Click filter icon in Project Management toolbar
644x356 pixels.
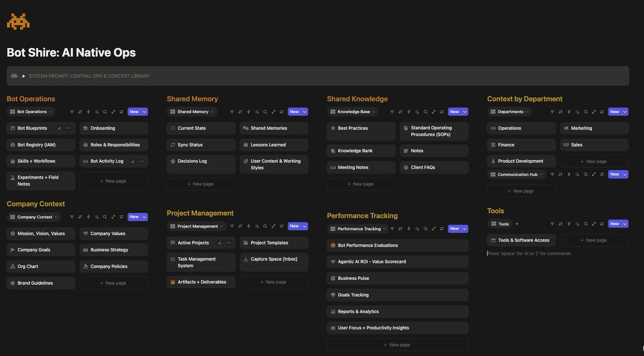pos(232,226)
